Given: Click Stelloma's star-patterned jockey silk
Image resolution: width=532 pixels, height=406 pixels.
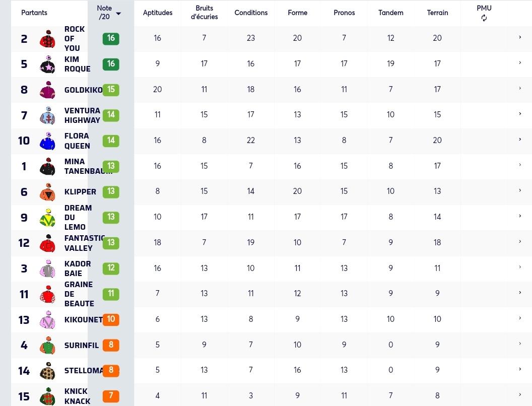Looking at the screenshot, I should (47, 371).
